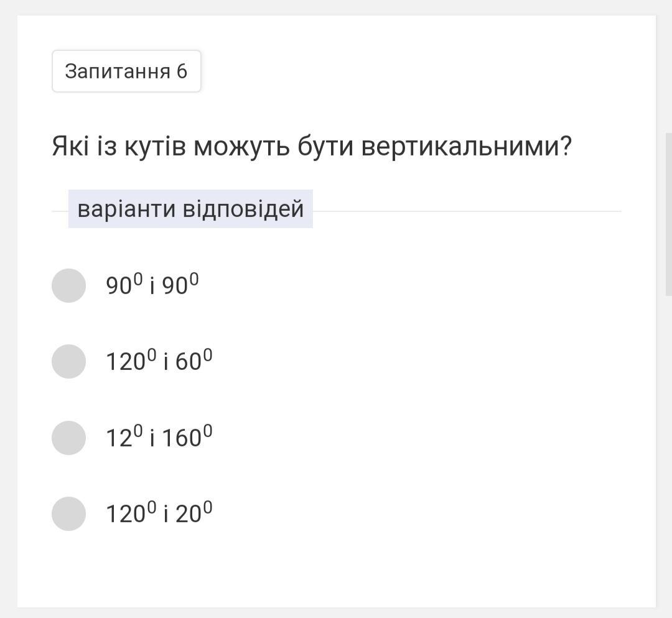Click the word 'Які' starting the question
The height and width of the screenshot is (618, 672).
point(70,147)
